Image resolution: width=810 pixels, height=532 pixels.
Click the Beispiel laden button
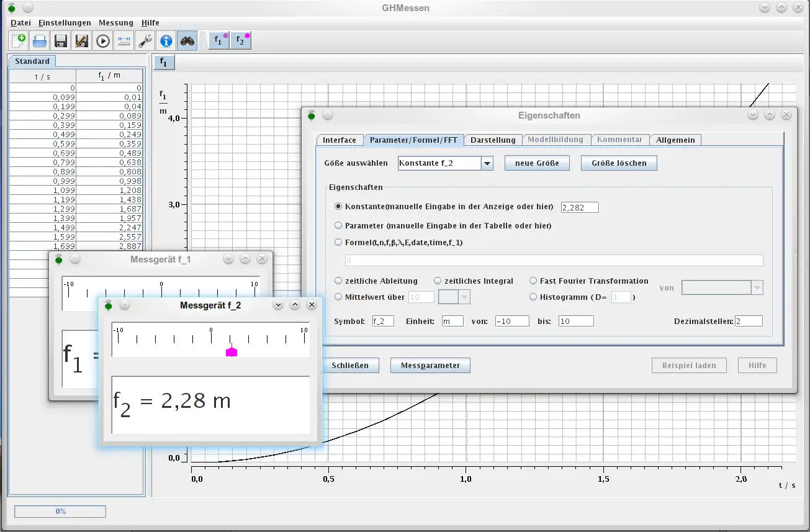[x=689, y=366]
